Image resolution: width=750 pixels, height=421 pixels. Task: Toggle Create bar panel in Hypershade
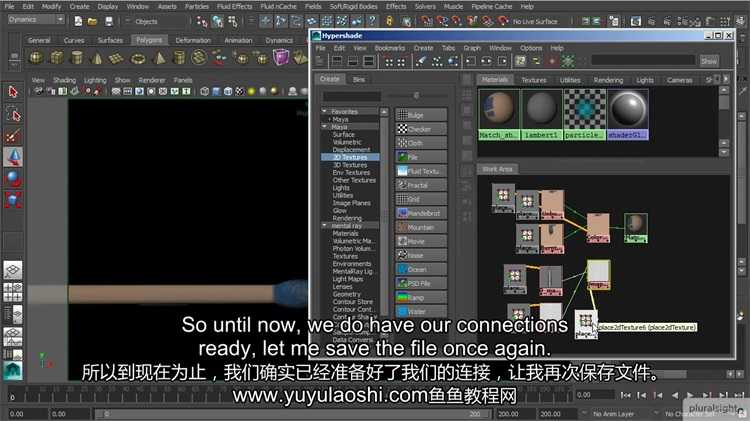pyautogui.click(x=320, y=61)
